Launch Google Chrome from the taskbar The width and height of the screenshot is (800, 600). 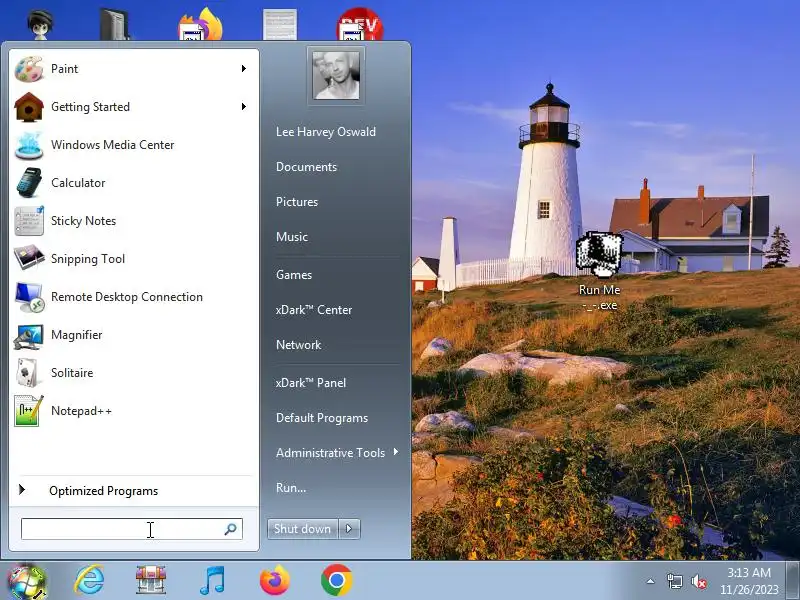click(336, 580)
